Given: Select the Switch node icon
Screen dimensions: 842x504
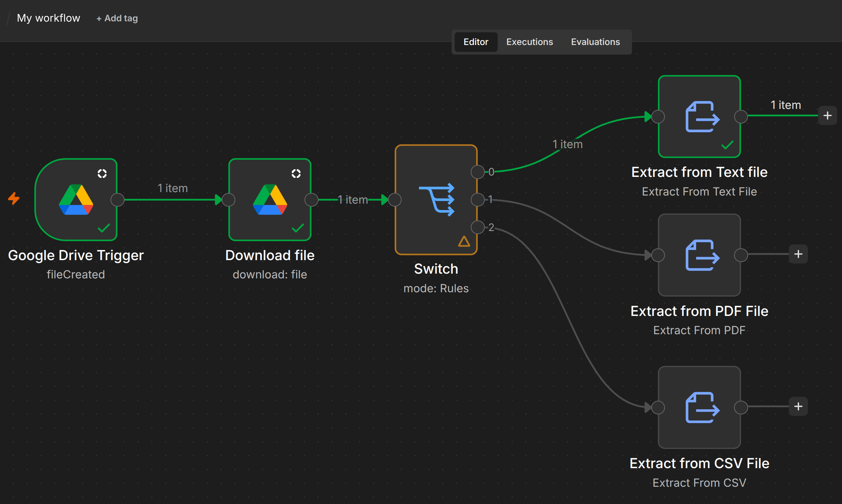Looking at the screenshot, I should [x=436, y=200].
